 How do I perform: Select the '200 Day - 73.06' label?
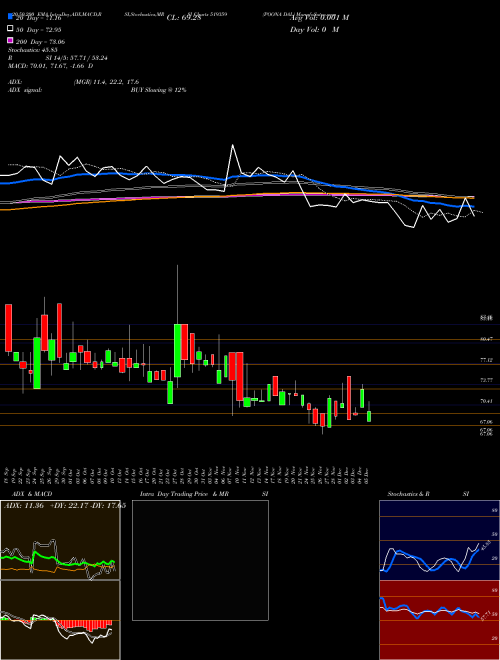pyautogui.click(x=40, y=42)
